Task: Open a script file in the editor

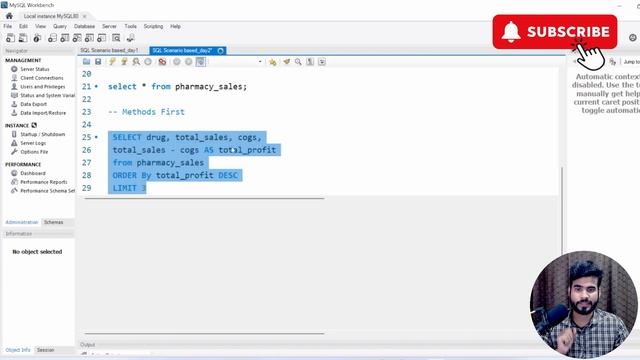Action: 86,62
